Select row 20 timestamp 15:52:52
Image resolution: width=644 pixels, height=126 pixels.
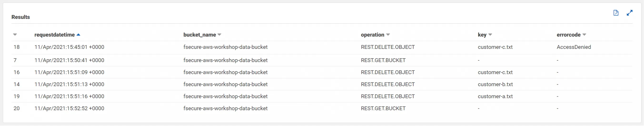69,108
